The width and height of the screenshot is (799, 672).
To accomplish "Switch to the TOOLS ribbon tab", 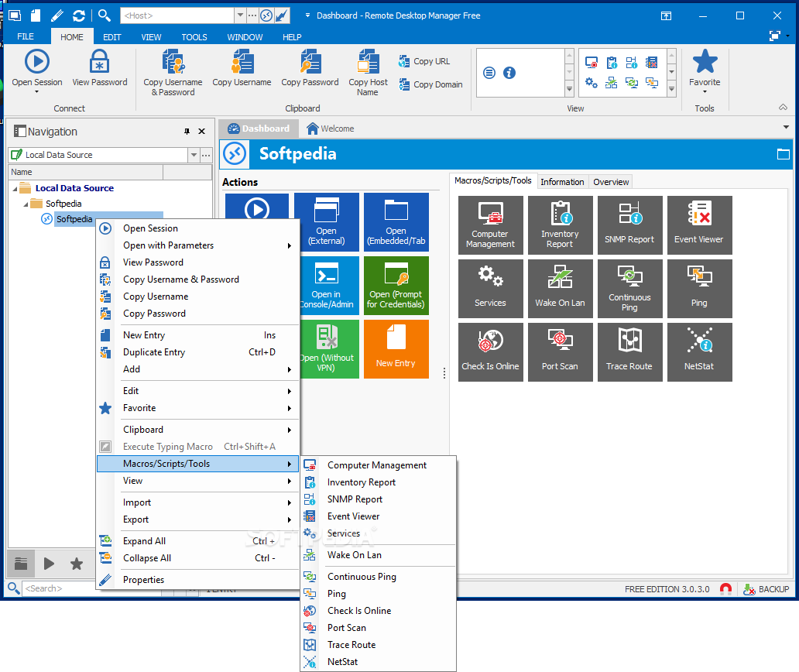I will tap(194, 37).
